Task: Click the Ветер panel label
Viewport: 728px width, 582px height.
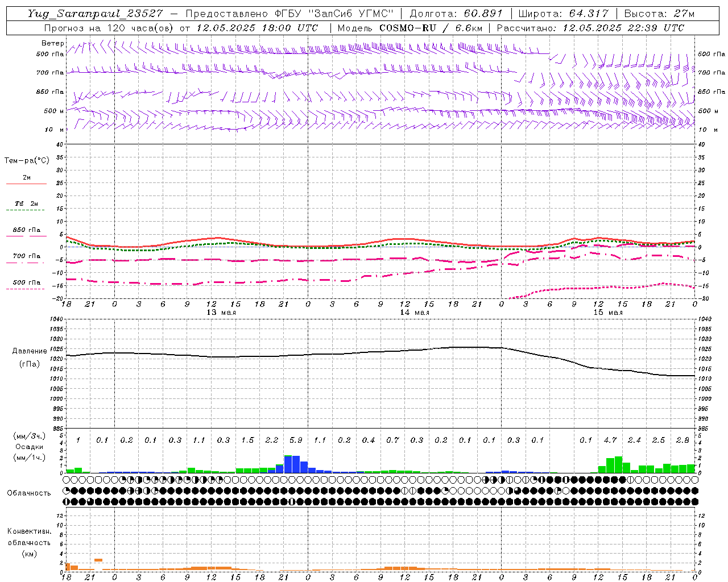Action: click(x=53, y=43)
